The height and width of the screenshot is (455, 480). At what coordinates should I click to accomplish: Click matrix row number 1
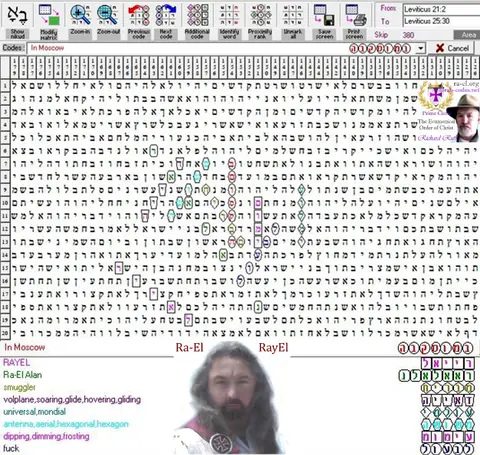pos(5,86)
